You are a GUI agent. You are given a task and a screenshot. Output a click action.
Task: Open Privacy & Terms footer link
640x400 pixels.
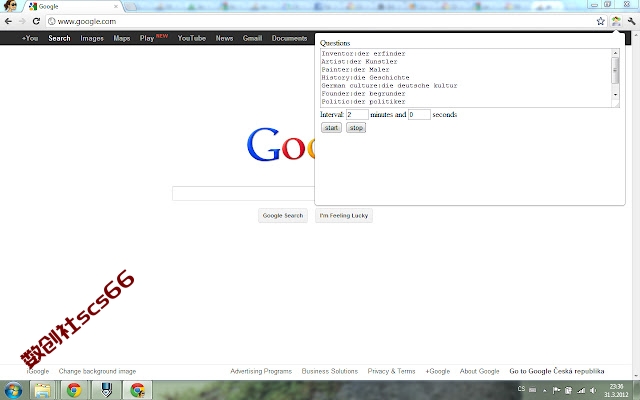coord(391,371)
